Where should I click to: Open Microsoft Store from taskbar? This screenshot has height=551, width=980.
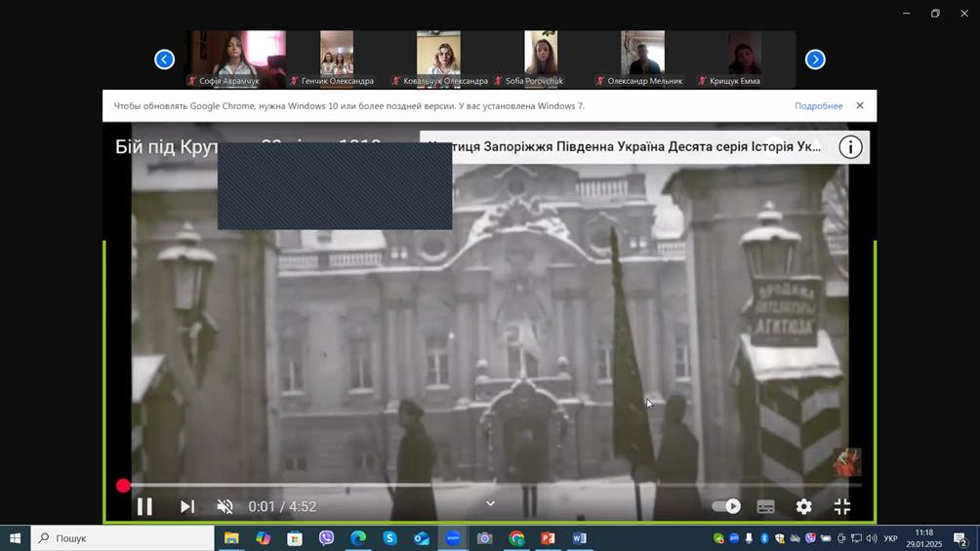295,538
